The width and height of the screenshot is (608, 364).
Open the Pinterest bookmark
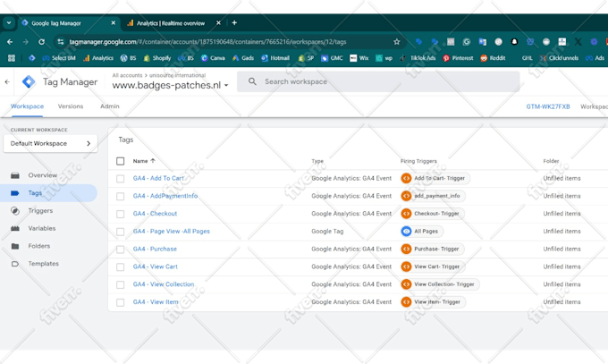(x=458, y=58)
